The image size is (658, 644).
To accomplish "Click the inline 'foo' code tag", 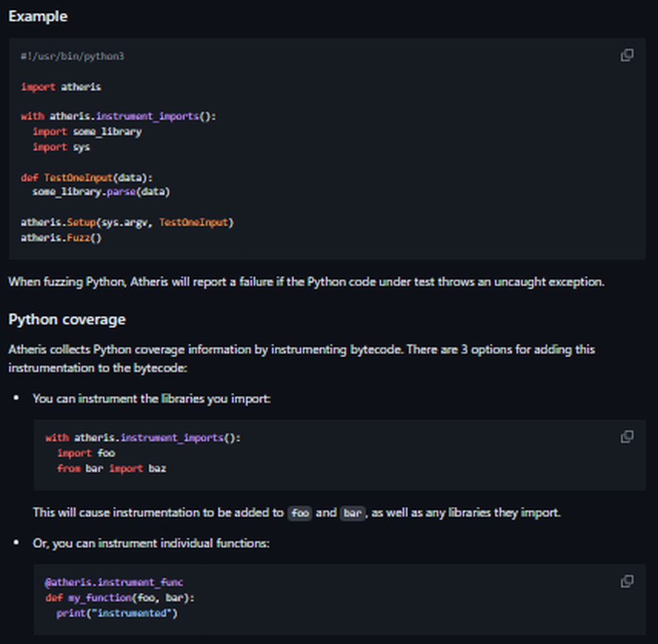I will pyautogui.click(x=300, y=513).
